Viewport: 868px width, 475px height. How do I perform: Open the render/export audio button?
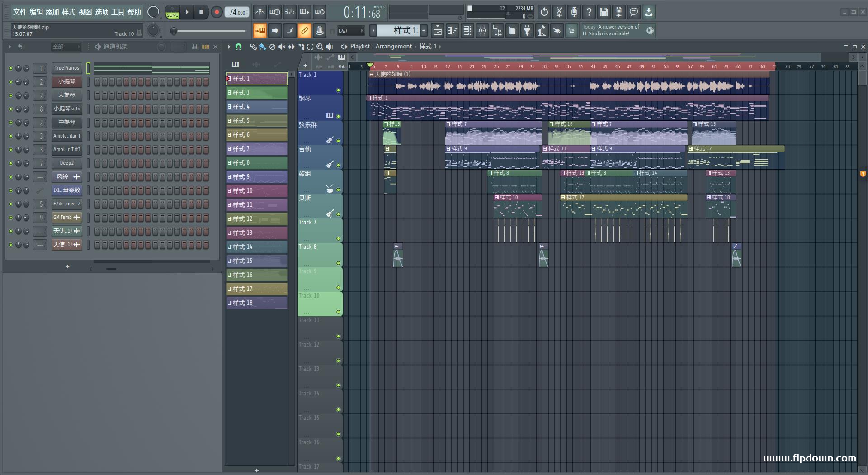[x=619, y=12]
